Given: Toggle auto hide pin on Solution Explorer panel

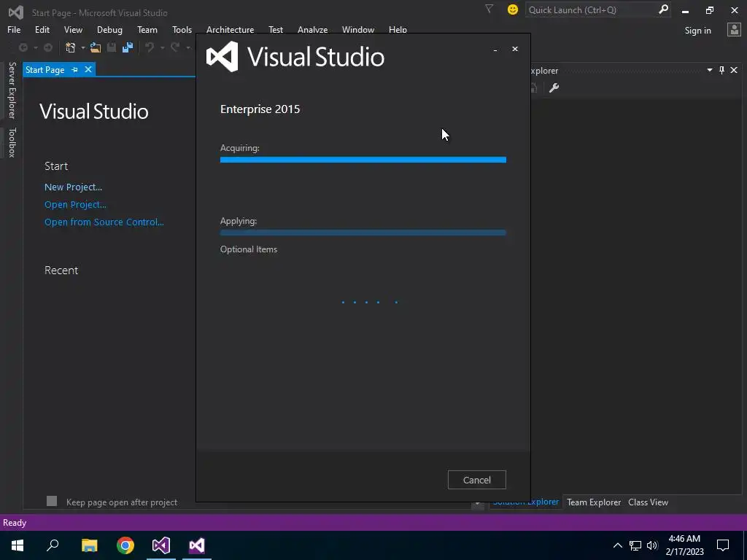Looking at the screenshot, I should (x=721, y=70).
